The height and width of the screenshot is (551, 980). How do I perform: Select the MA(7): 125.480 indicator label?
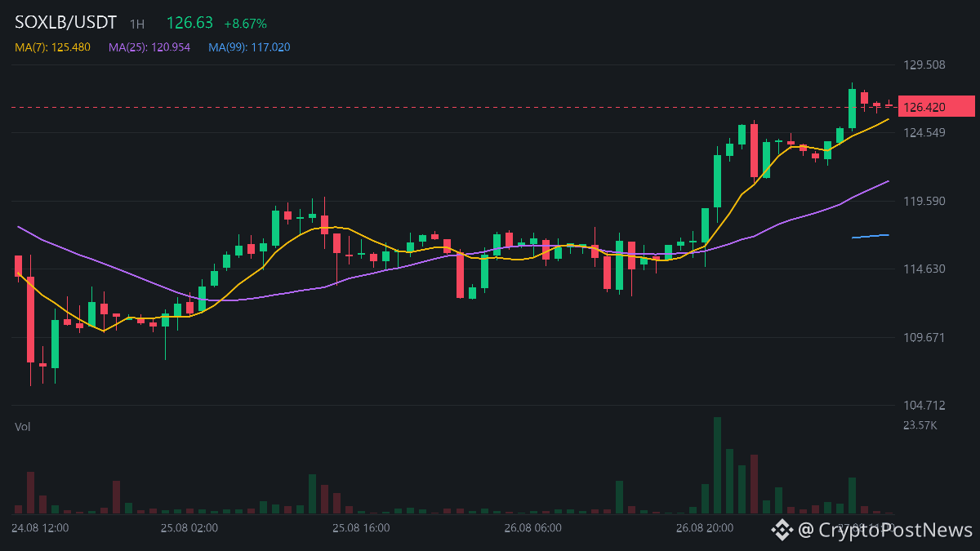click(x=53, y=47)
